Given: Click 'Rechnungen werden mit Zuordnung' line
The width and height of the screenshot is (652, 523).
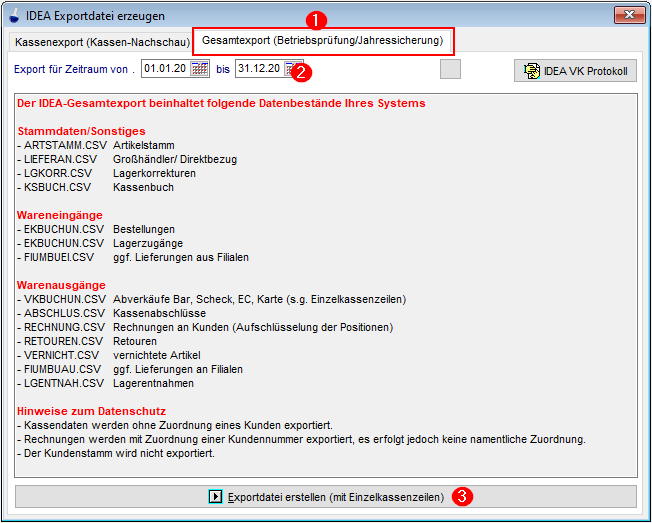Looking at the screenshot, I should 301,439.
